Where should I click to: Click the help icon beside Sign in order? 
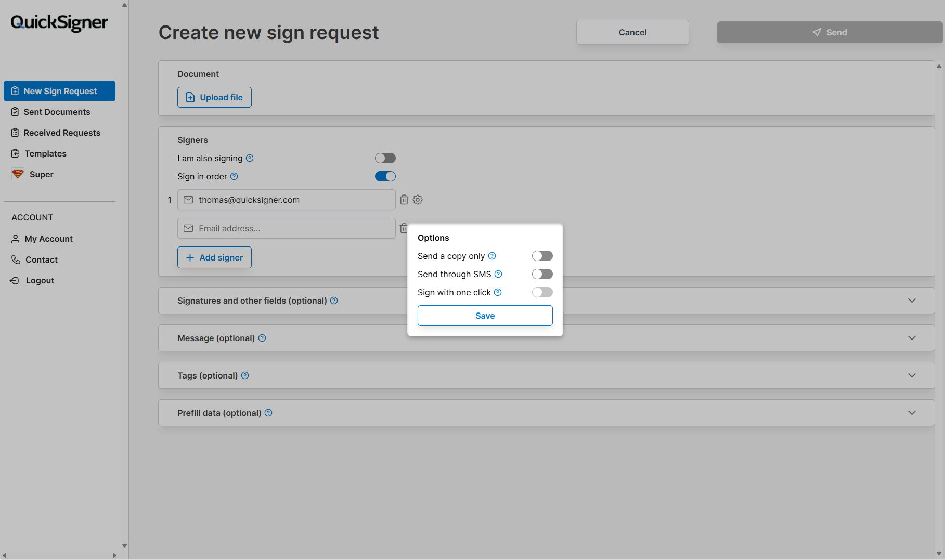point(234,176)
